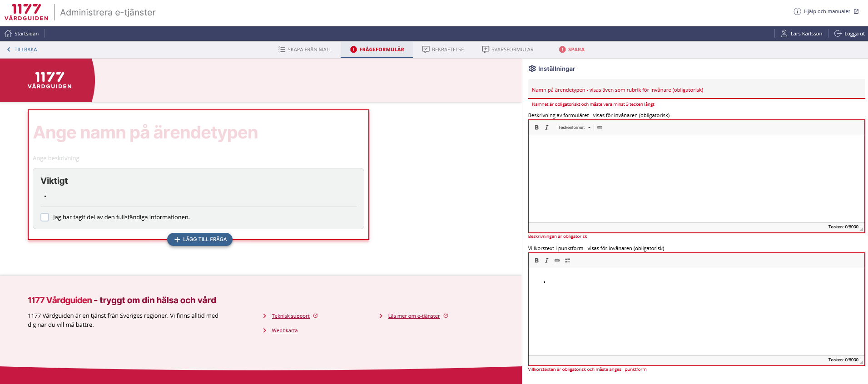Screen dimensions: 868x384
Task: Toggle bullet list in Villkorstext editor
Action: pyautogui.click(x=567, y=261)
